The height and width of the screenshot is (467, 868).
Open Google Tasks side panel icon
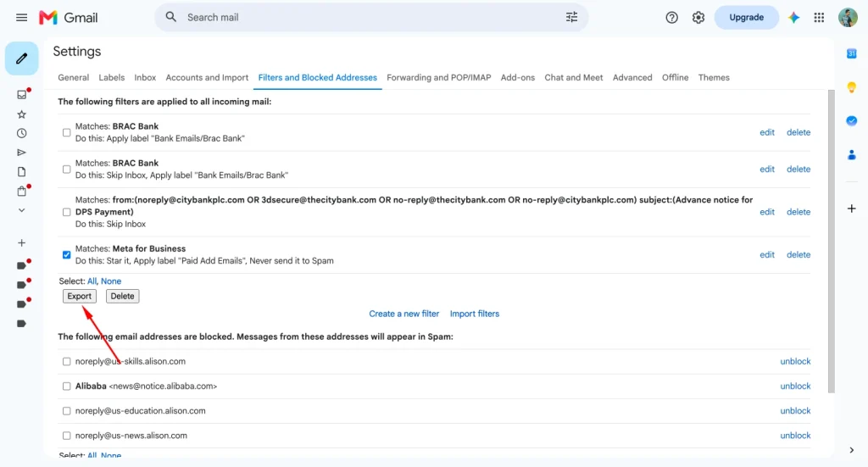(851, 121)
